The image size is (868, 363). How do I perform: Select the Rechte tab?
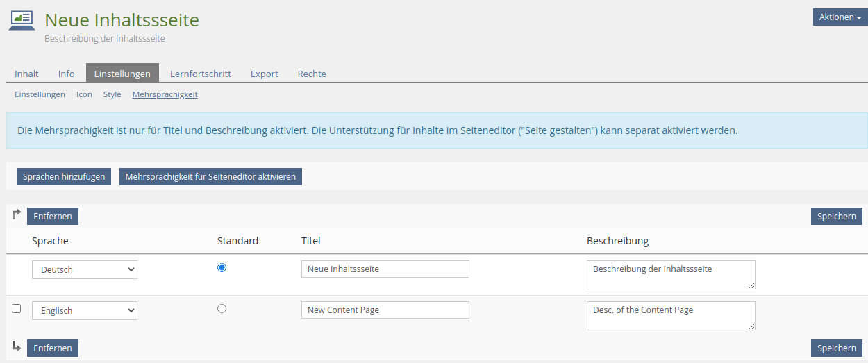click(312, 74)
